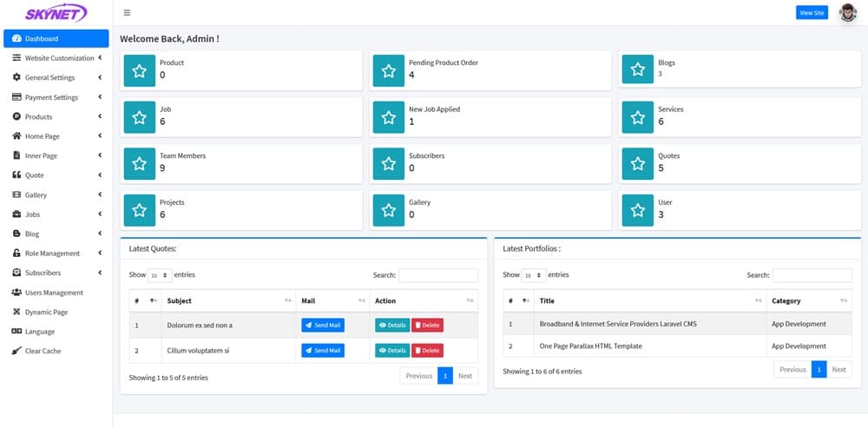Click the Language icon in sidebar

(x=16, y=332)
